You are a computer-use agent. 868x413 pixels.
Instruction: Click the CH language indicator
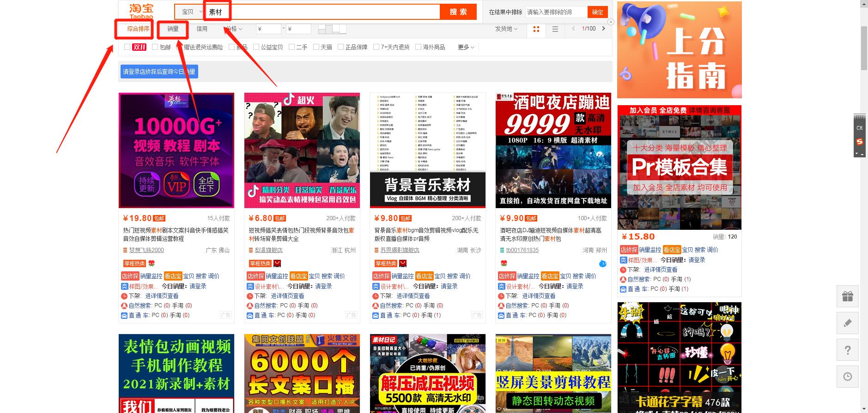859,128
